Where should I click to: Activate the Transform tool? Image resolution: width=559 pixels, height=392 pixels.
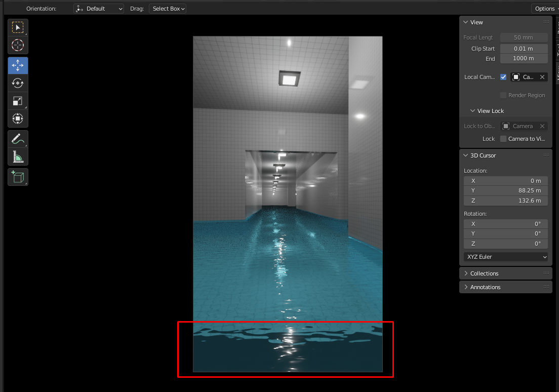pyautogui.click(x=18, y=119)
